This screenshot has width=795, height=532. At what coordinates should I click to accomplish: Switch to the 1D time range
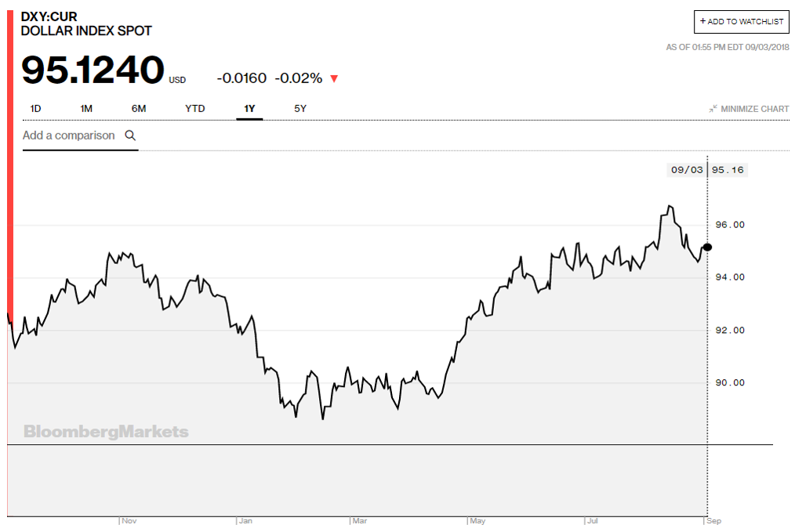36,108
